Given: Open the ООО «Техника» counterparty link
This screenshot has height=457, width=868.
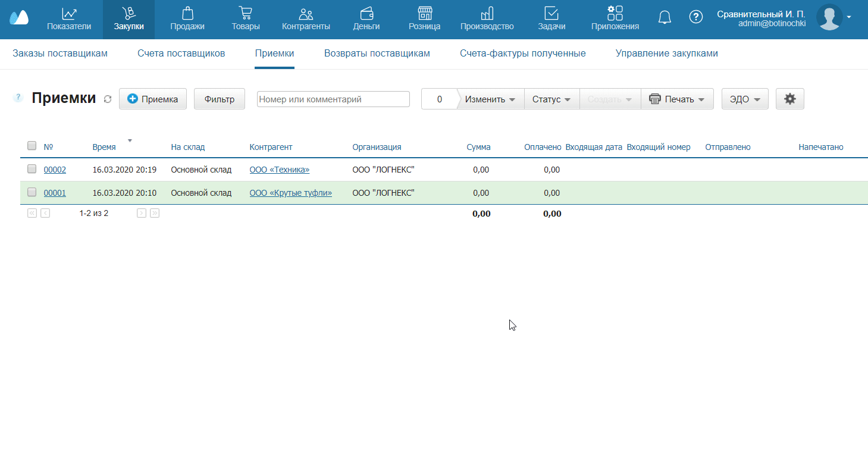Looking at the screenshot, I should click(x=279, y=170).
